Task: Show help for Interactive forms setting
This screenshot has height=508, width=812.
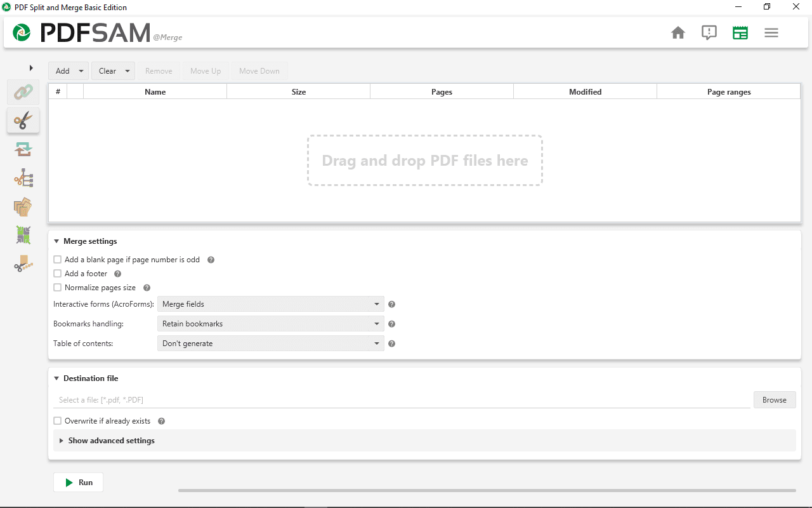Action: click(x=391, y=304)
